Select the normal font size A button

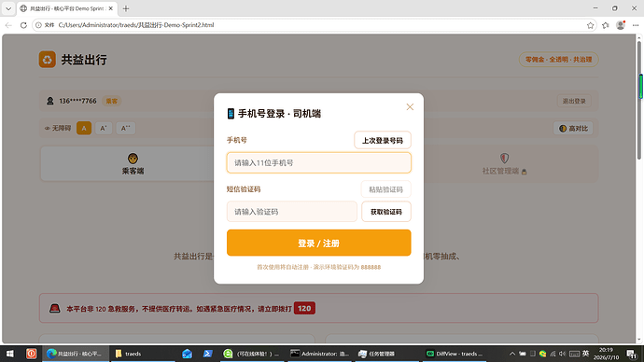click(x=84, y=128)
